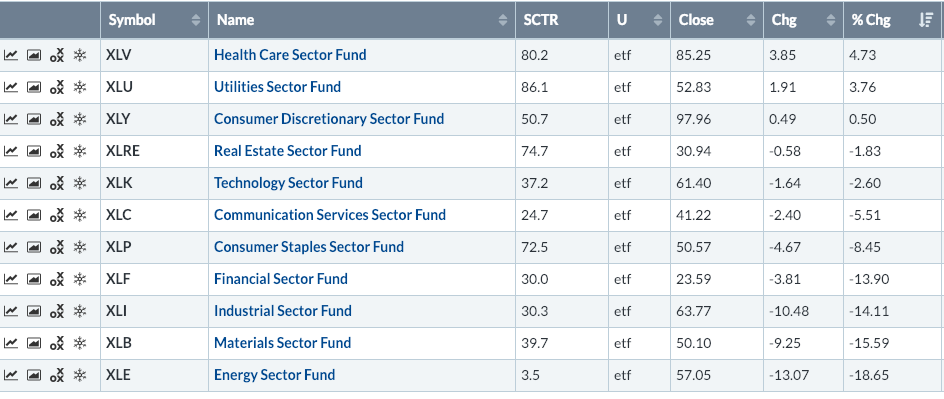Open GalleryView icon for XLU row
The image size is (944, 399).
[x=34, y=87]
